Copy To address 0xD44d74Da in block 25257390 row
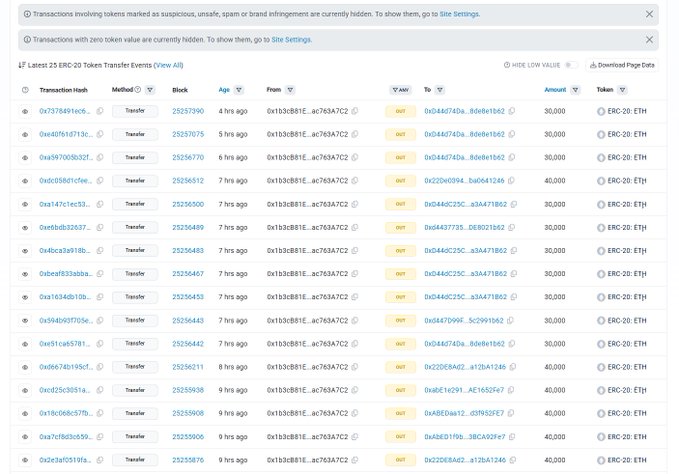Viewport: 679px width, 474px height. [x=511, y=111]
